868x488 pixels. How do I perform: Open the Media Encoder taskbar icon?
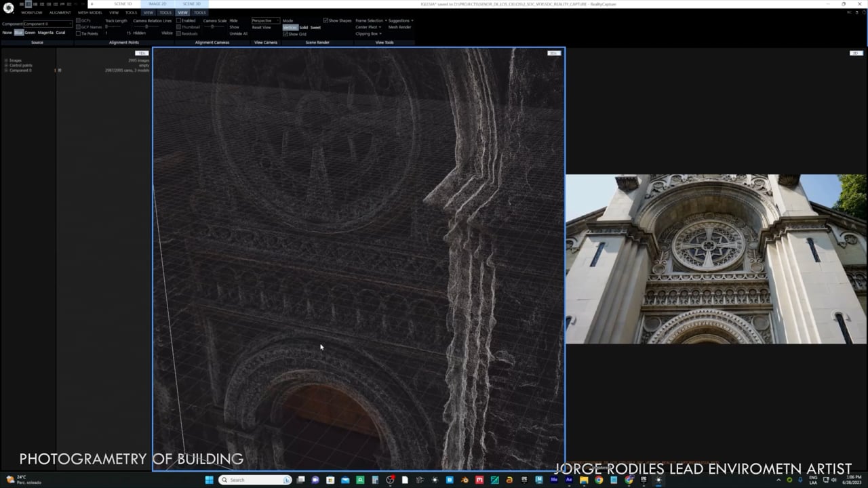pos(554,480)
